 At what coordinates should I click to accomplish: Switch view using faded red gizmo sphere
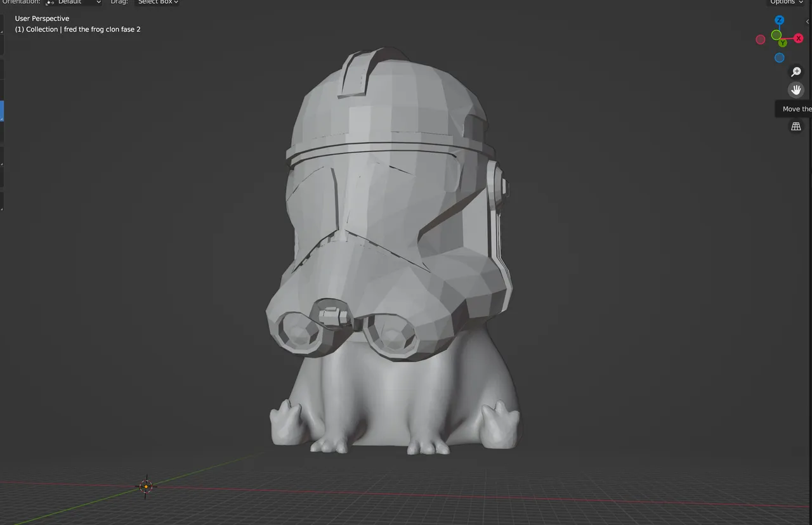tap(760, 39)
